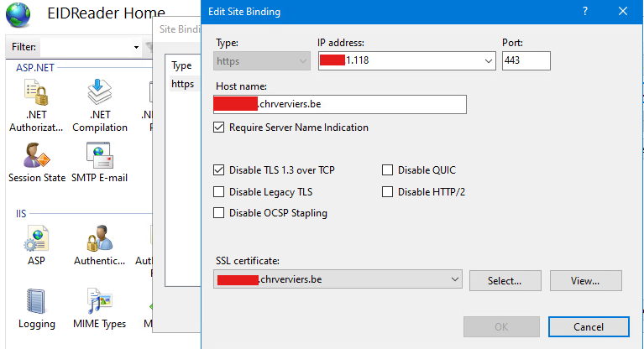Open the Logging feature icon
Screen dimensions: 644x349
point(36,301)
